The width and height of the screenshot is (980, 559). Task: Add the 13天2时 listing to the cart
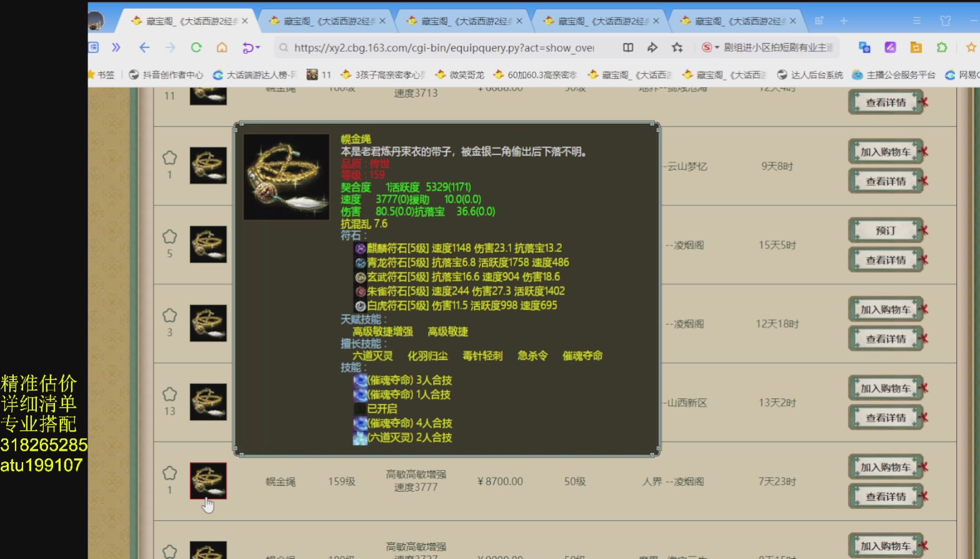coord(886,388)
